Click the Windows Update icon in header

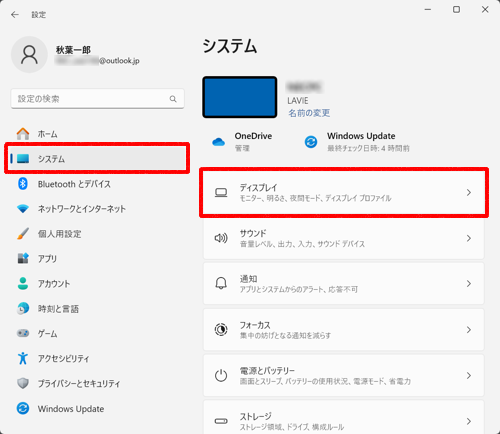point(311,142)
